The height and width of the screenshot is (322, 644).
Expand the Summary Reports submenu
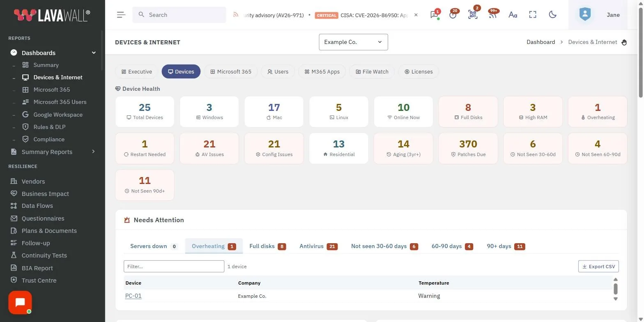(x=93, y=152)
